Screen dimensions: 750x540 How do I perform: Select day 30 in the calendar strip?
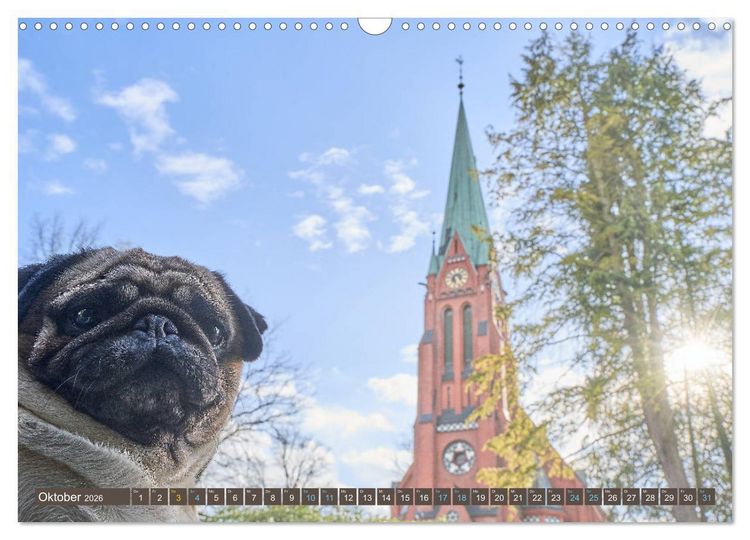tap(688, 497)
